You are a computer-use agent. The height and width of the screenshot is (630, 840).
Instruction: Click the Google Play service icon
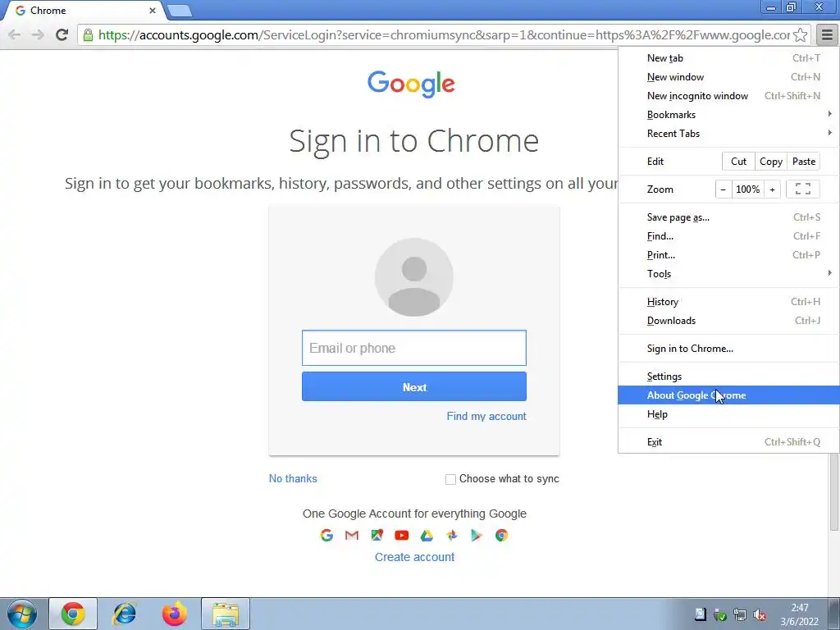477,535
